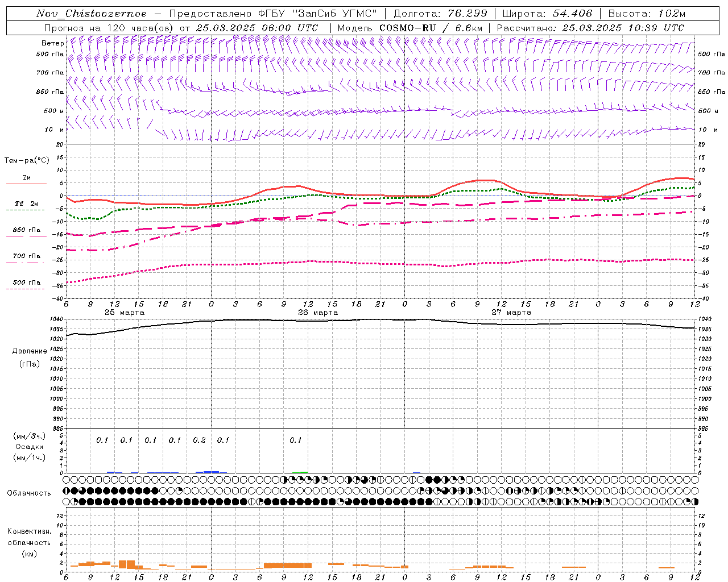This screenshot has height=582, width=728.
Task: Click the 0.2 precipitation value
Action: (x=199, y=440)
